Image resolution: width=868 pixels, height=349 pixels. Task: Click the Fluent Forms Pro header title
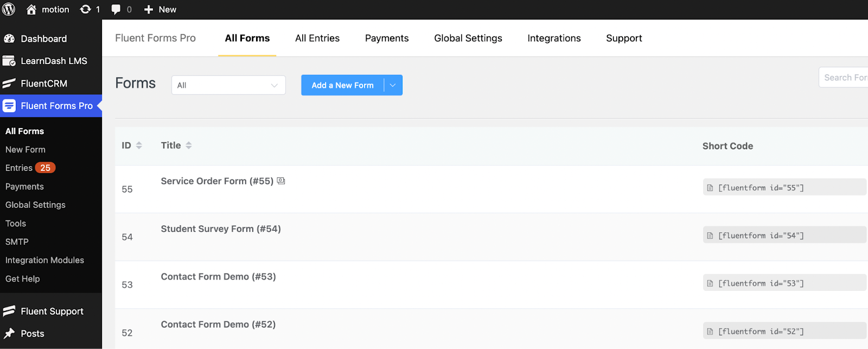pyautogui.click(x=155, y=38)
